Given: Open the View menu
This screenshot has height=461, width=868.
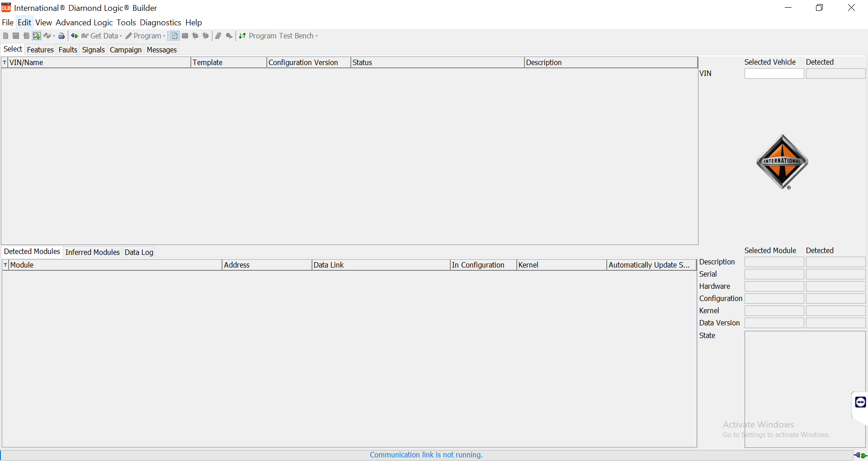Looking at the screenshot, I should pyautogui.click(x=43, y=22).
